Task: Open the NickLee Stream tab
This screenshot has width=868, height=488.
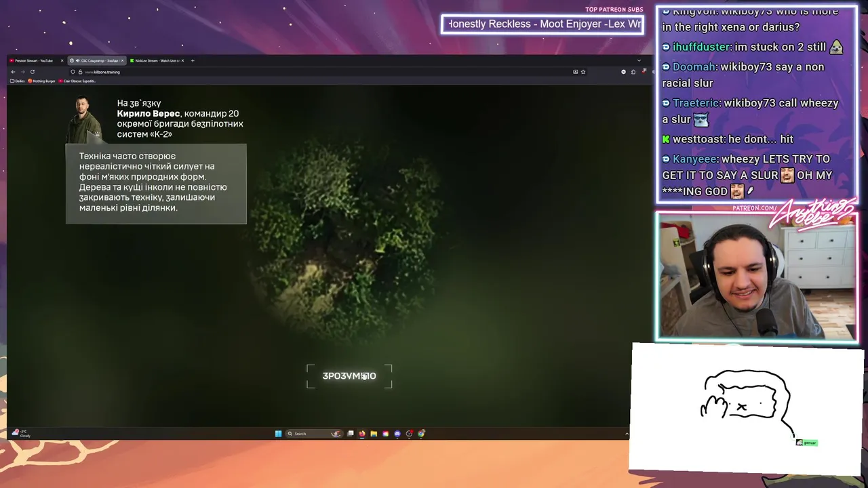Action: (156, 60)
